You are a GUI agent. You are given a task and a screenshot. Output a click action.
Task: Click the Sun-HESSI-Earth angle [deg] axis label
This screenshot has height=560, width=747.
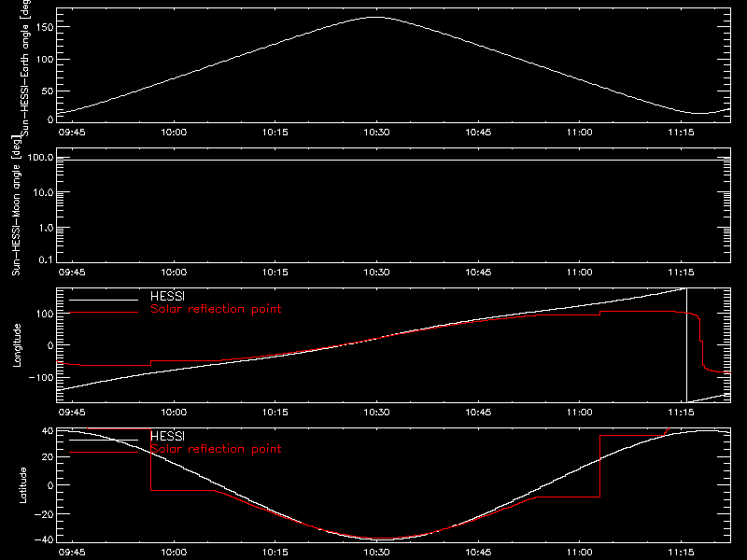click(x=25, y=68)
